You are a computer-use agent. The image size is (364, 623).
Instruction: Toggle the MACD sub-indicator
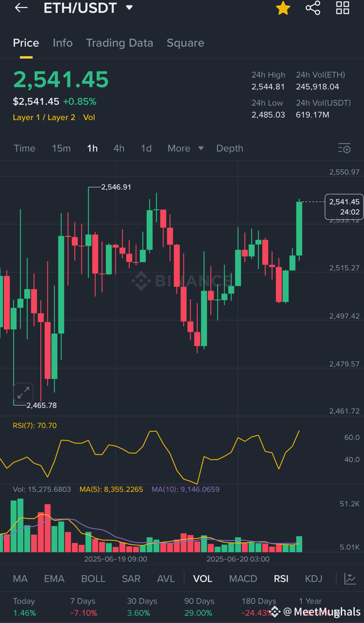pyautogui.click(x=243, y=579)
